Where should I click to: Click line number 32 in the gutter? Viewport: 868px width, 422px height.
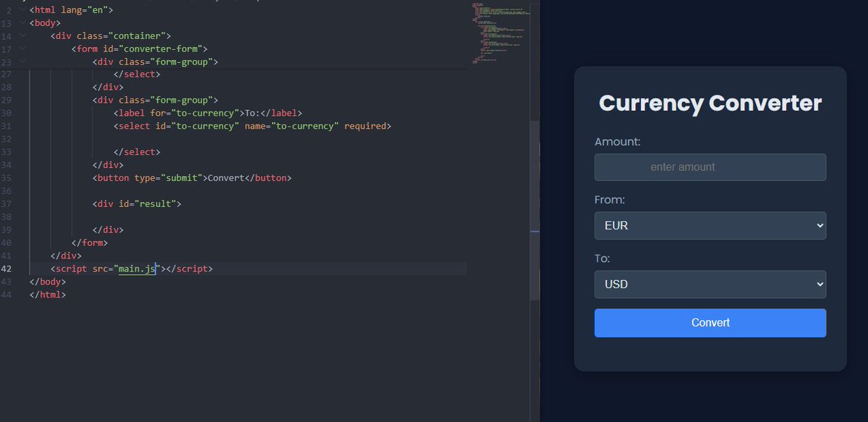(7, 139)
